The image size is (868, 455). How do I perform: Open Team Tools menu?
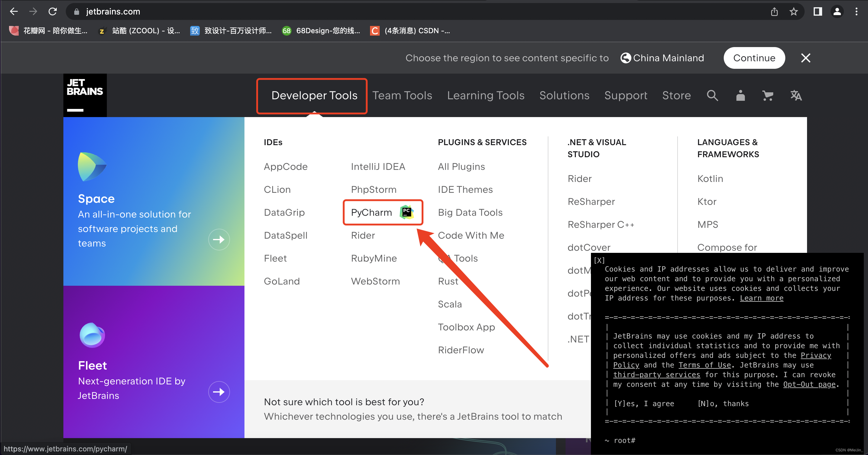click(x=402, y=95)
